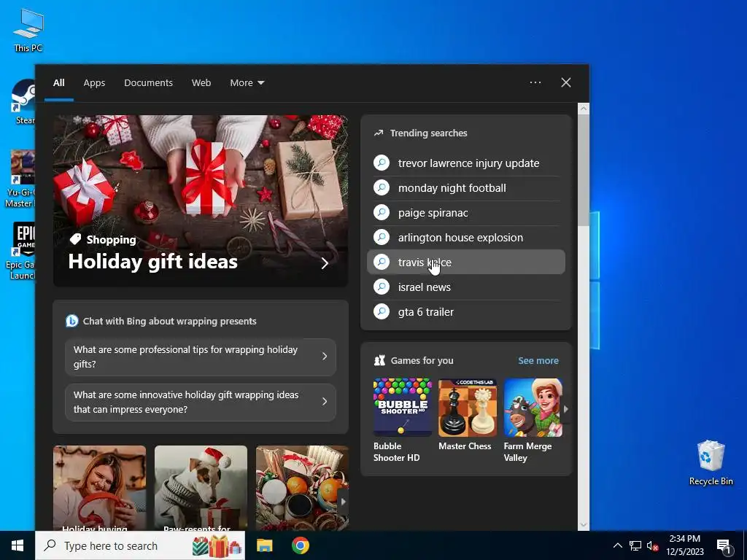
Task: Click search icon beside trevor lawrence injury update
Action: point(382,163)
